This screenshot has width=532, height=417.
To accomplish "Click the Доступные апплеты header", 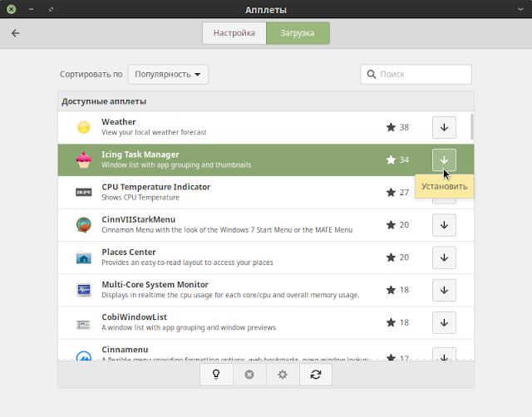I will [x=104, y=101].
